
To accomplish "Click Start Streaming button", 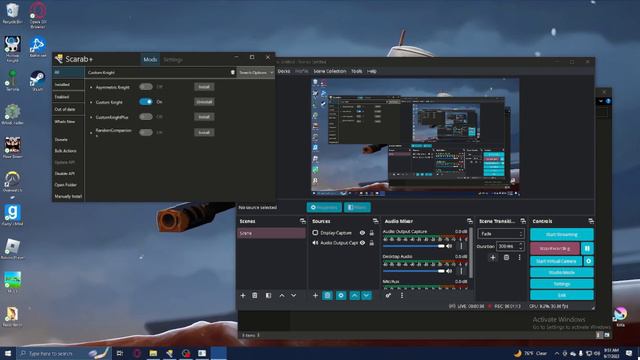I will [x=562, y=235].
